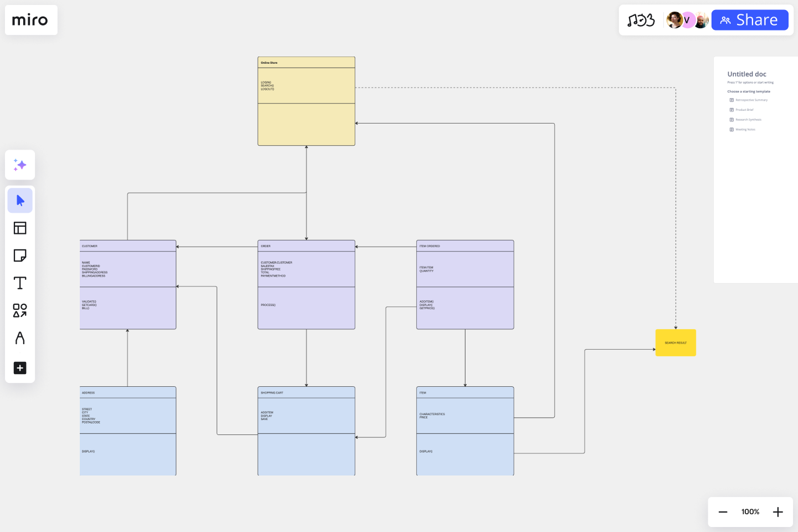Click collaborator avatar labeled V
Screen dimensions: 798x532
coord(687,20)
